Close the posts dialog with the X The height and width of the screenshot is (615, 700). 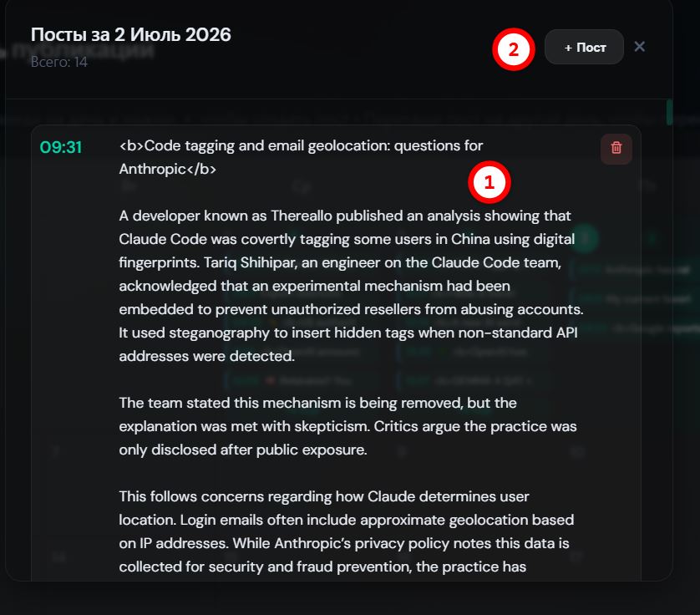[x=639, y=47]
